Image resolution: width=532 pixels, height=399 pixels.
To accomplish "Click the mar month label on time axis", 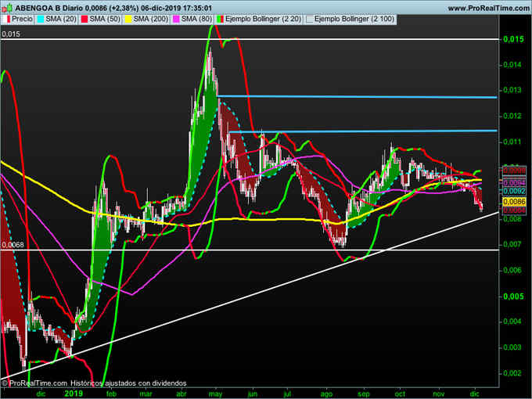I will 146,394.
